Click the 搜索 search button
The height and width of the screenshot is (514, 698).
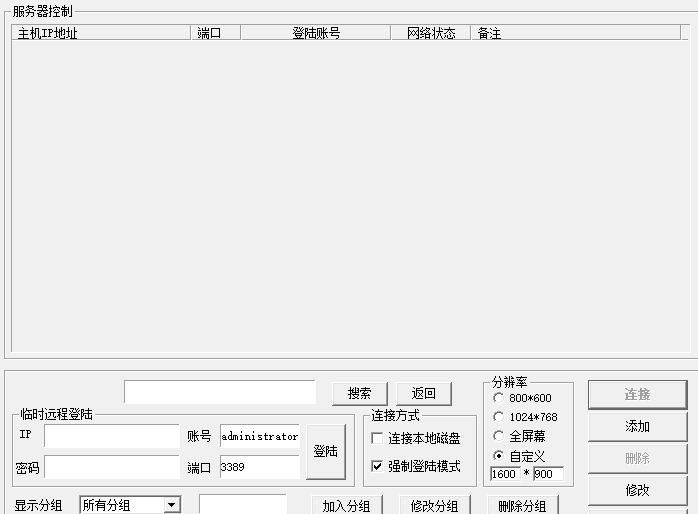coord(359,394)
